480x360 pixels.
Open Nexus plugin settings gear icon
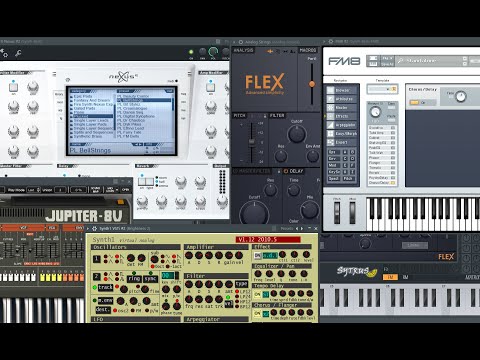[x=5, y=53]
